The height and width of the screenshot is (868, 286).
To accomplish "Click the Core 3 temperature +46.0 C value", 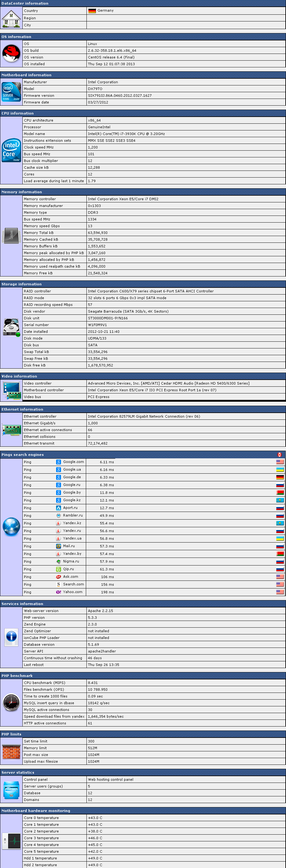I will coord(95,838).
